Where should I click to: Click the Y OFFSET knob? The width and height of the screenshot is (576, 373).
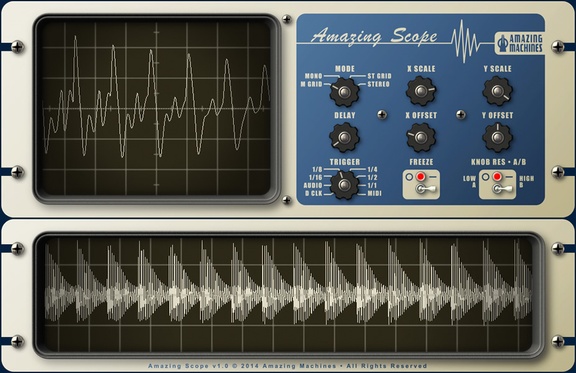(497, 137)
